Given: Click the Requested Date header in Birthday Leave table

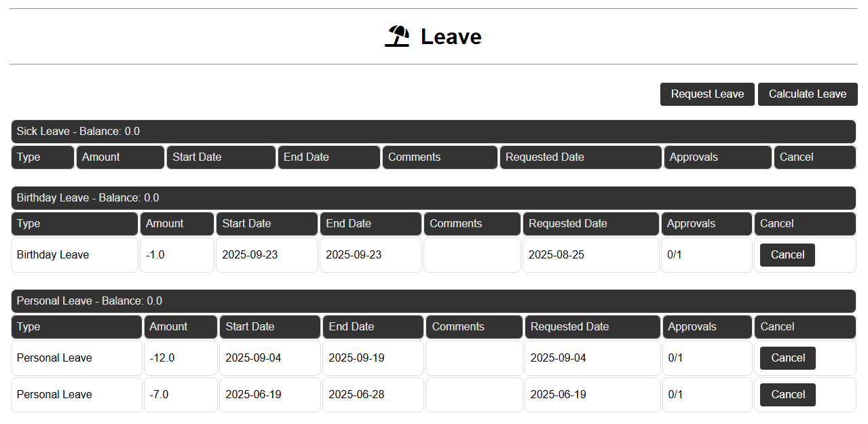Looking at the screenshot, I should 590,223.
